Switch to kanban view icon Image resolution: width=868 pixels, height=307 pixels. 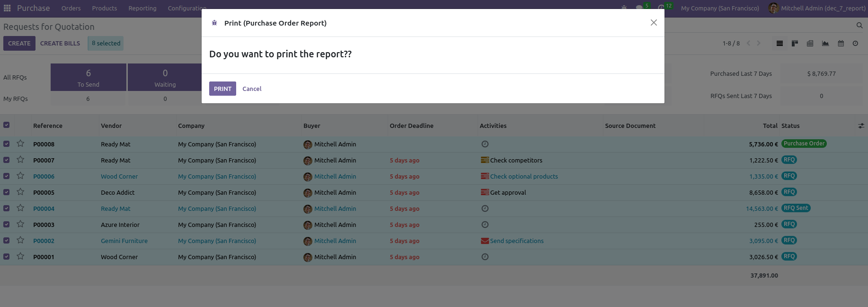click(x=795, y=44)
